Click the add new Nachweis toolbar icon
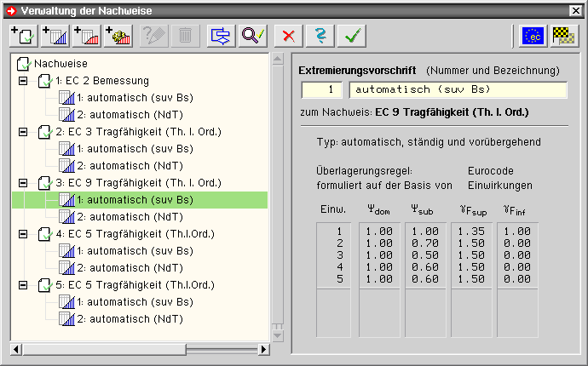Image resolution: width=588 pixels, height=366 pixels. pos(21,36)
